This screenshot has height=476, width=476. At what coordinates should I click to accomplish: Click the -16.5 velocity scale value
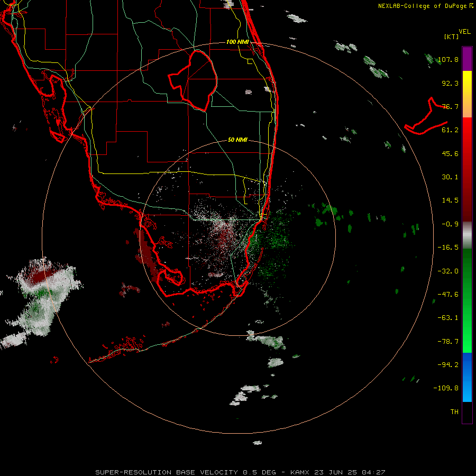(448, 248)
